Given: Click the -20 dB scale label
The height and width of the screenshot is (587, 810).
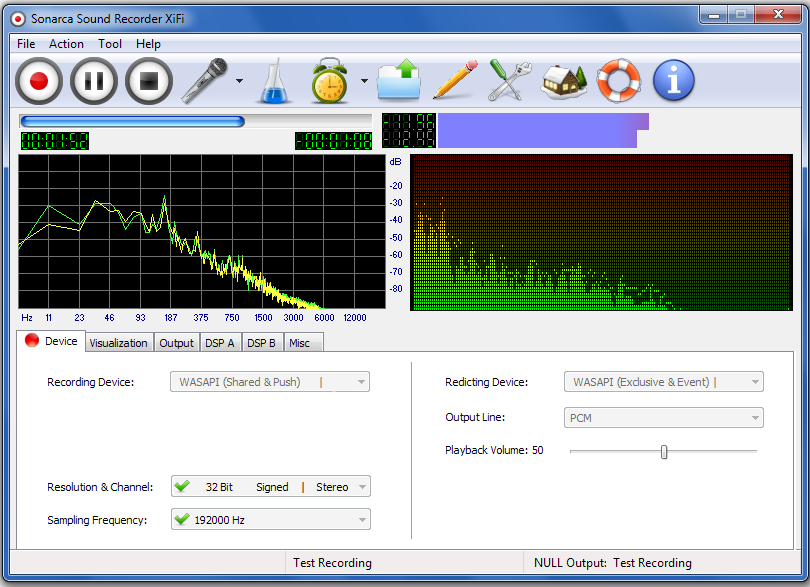Looking at the screenshot, I should (396, 186).
